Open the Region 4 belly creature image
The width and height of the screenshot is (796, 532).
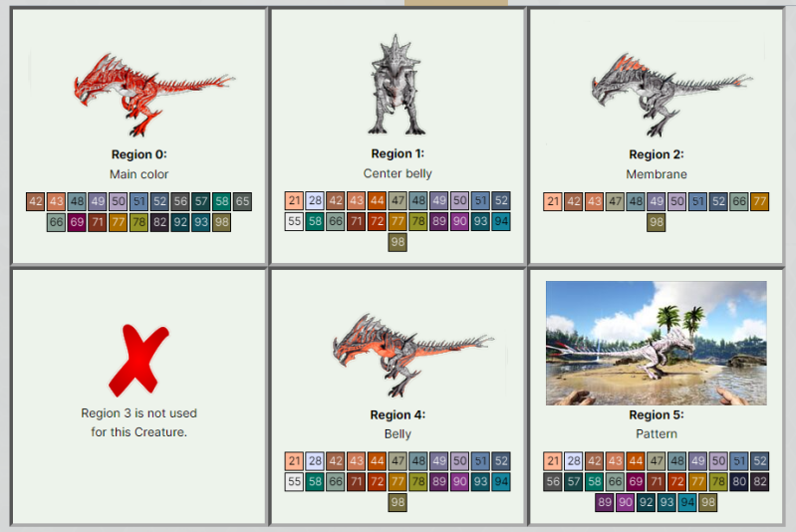pyautogui.click(x=412, y=355)
